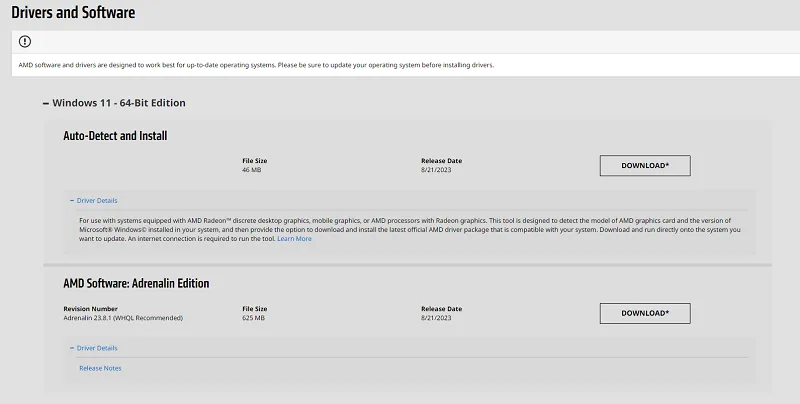Click the Release Date label under Auto-Detect
Screen dimensions: 800x404
pos(441,161)
